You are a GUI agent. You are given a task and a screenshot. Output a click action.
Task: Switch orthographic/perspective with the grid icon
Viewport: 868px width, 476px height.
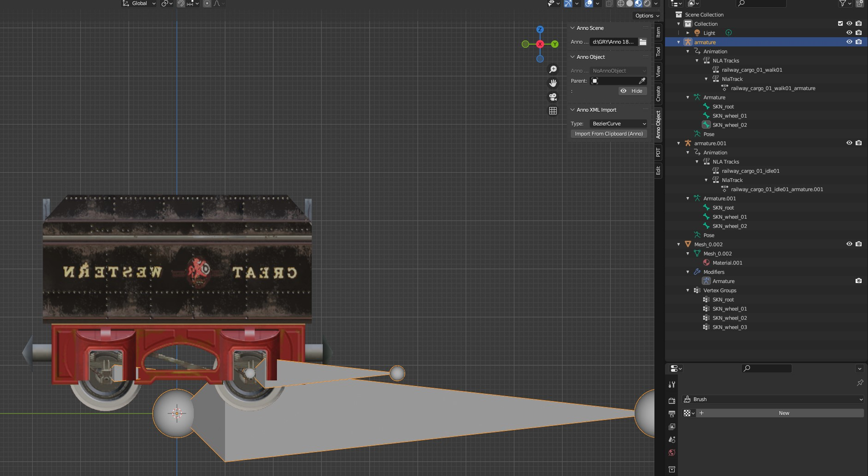553,111
